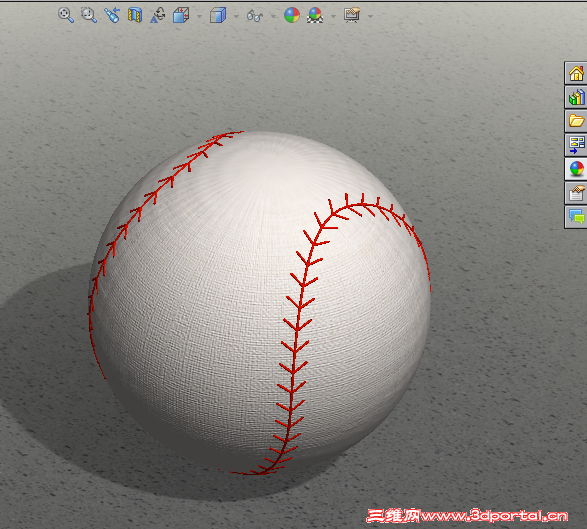Expand the View Settings dropdown arrow
Screen dimensions: 587x529
click(x=370, y=16)
